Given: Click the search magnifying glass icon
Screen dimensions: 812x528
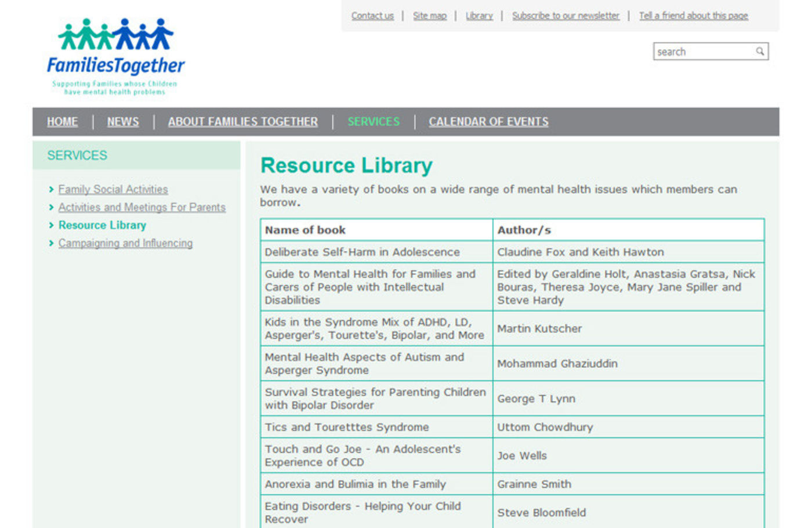Looking at the screenshot, I should pos(760,52).
